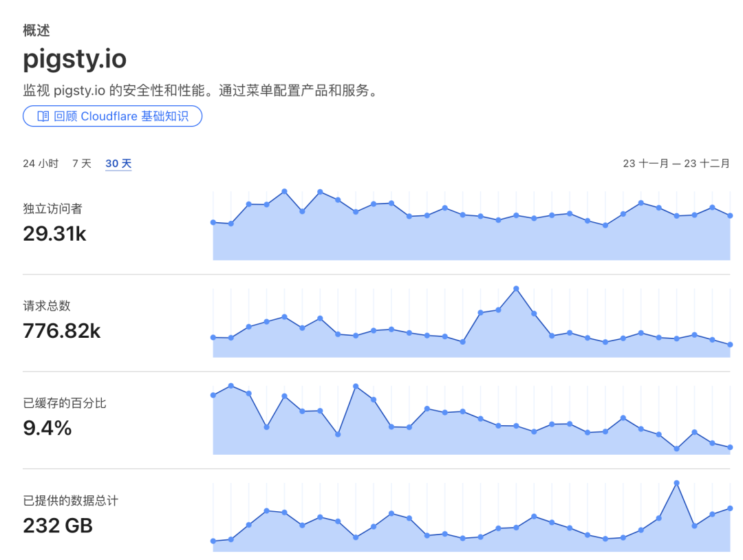Select the 29.31k unique visitors value
743x560 pixels.
click(x=55, y=234)
